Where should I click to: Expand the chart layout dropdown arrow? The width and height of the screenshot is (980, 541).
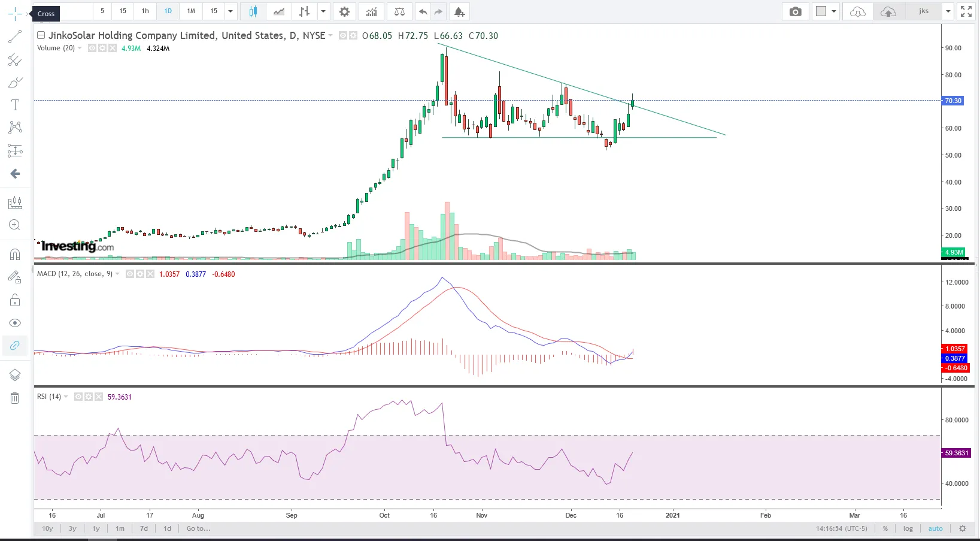[x=833, y=11]
